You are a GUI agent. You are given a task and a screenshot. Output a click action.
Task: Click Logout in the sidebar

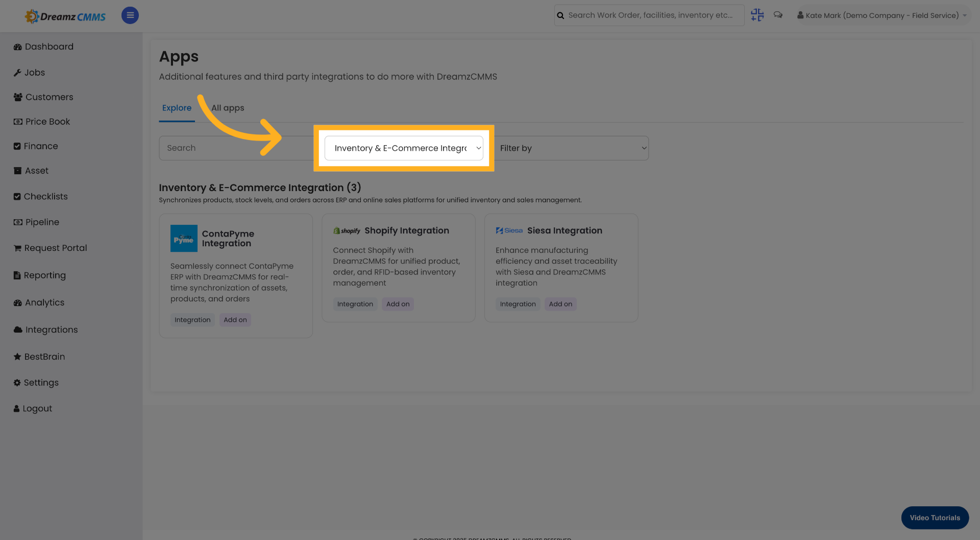point(37,408)
